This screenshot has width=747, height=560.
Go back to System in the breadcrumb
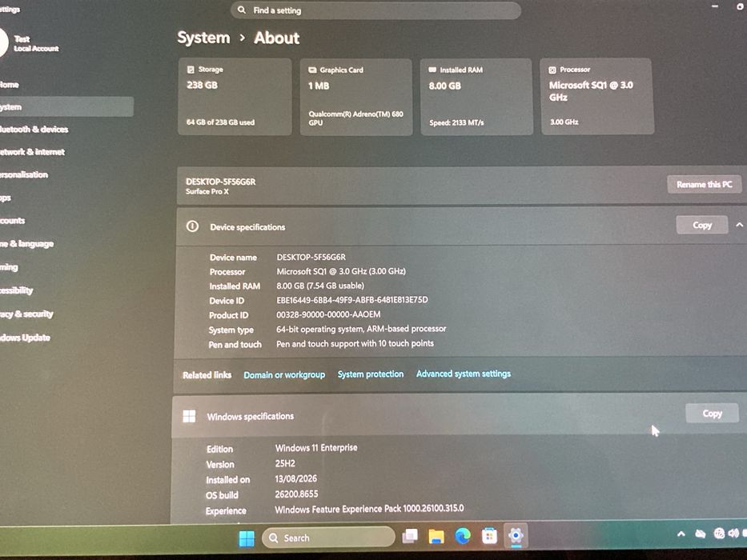203,38
